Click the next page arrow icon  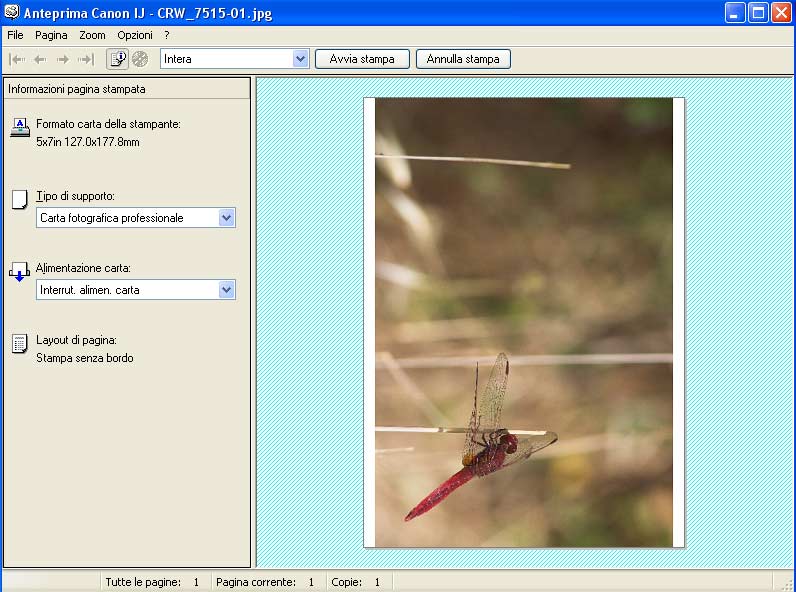[x=63, y=59]
